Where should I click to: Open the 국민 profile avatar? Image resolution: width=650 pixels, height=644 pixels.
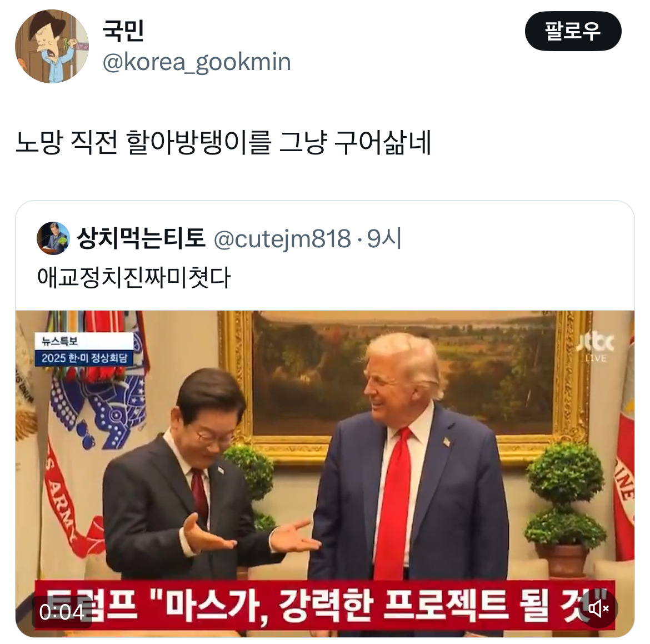[x=52, y=47]
